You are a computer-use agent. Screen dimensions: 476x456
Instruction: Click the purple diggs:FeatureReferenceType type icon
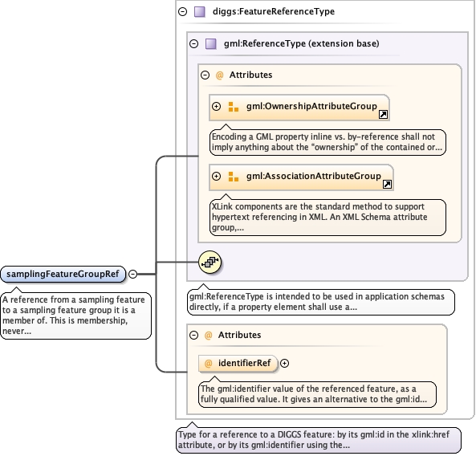(200, 12)
